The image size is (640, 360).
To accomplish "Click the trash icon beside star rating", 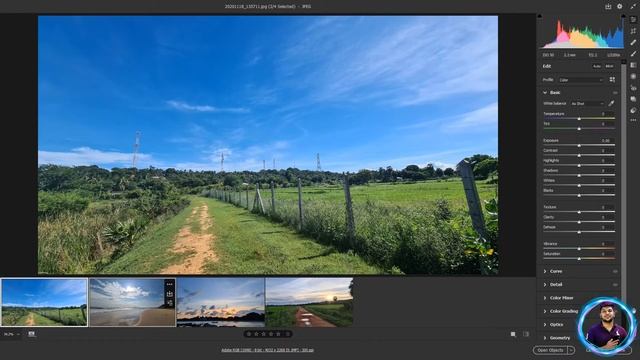I will 288,334.
